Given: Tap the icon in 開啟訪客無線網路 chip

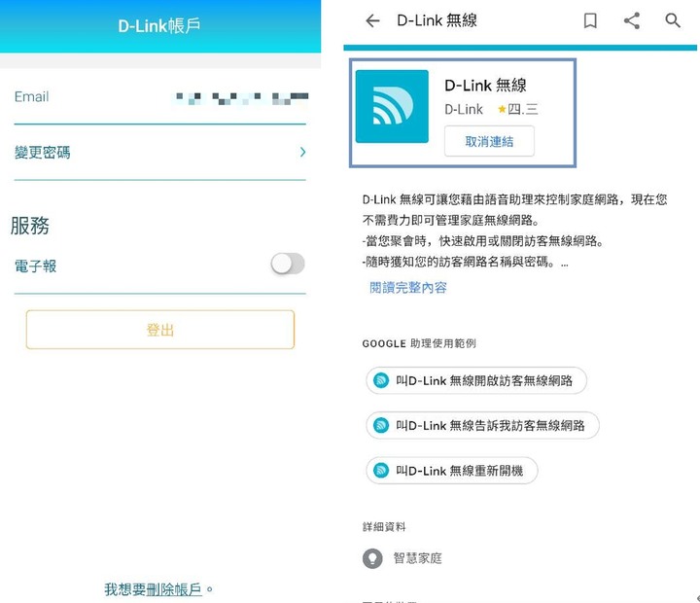Looking at the screenshot, I should point(381,380).
